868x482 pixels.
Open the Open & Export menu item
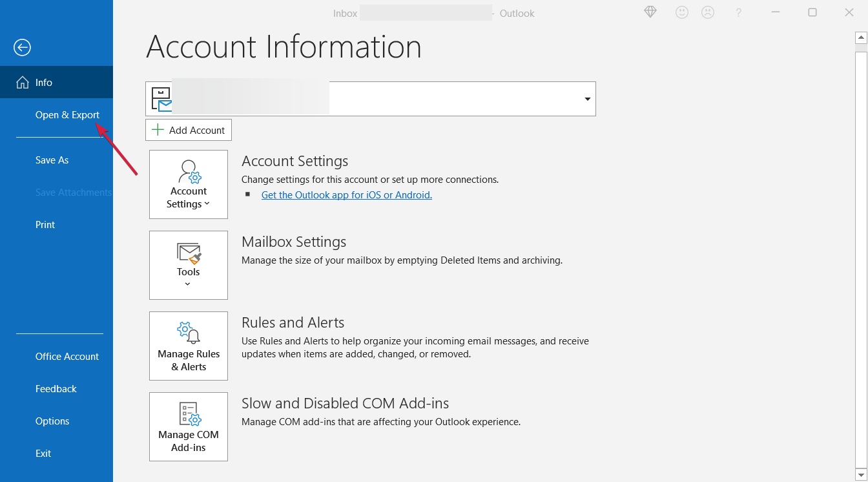click(x=67, y=115)
